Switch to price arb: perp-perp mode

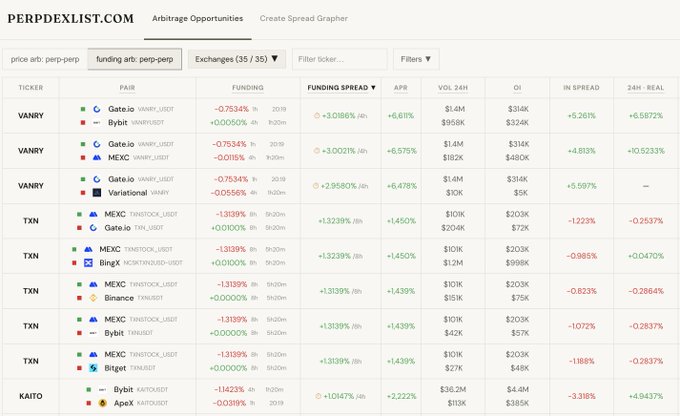click(45, 59)
